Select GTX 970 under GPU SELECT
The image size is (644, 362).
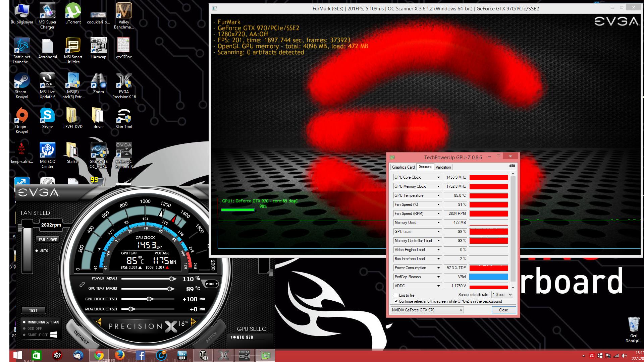[x=242, y=337]
